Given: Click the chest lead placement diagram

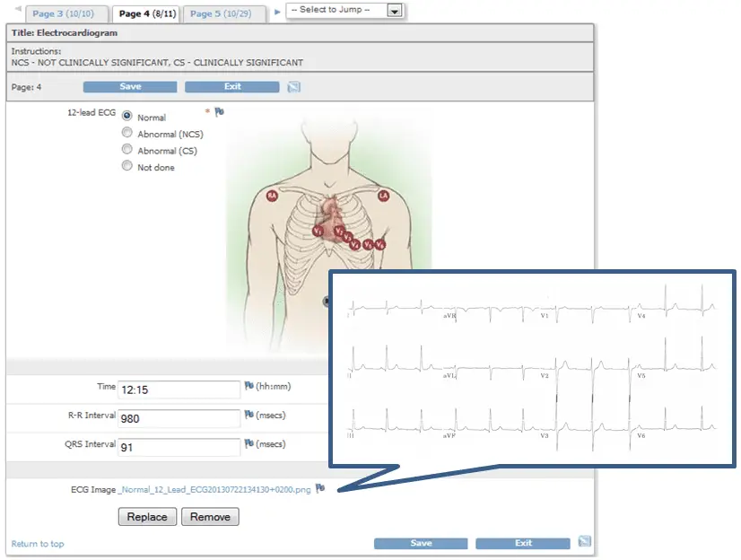Looking at the screenshot, I should [x=328, y=234].
